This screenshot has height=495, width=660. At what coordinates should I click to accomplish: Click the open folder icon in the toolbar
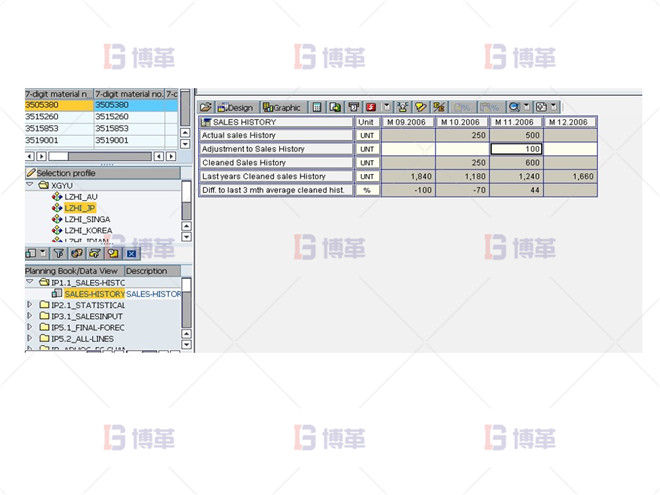tap(206, 107)
